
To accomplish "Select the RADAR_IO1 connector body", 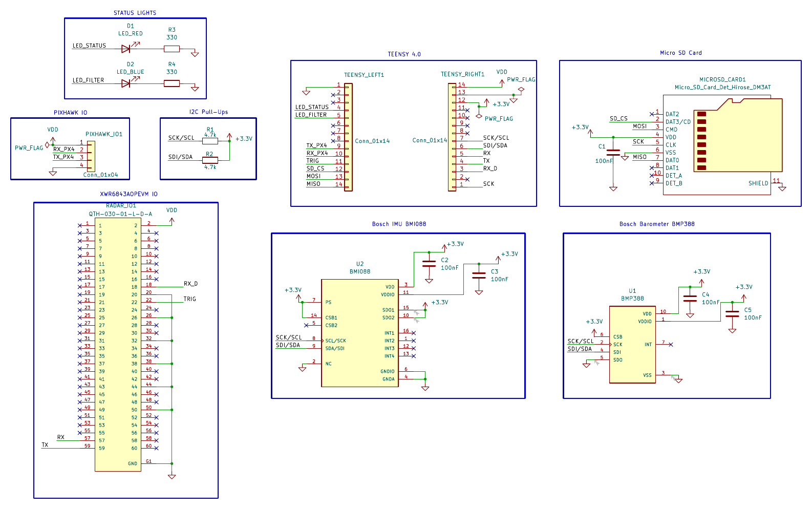I will point(118,345).
